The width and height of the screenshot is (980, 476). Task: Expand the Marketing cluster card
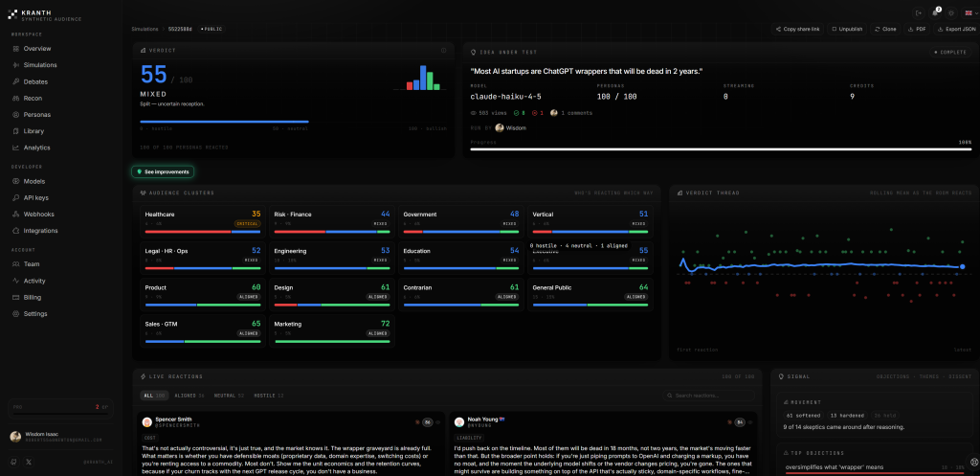(332, 331)
